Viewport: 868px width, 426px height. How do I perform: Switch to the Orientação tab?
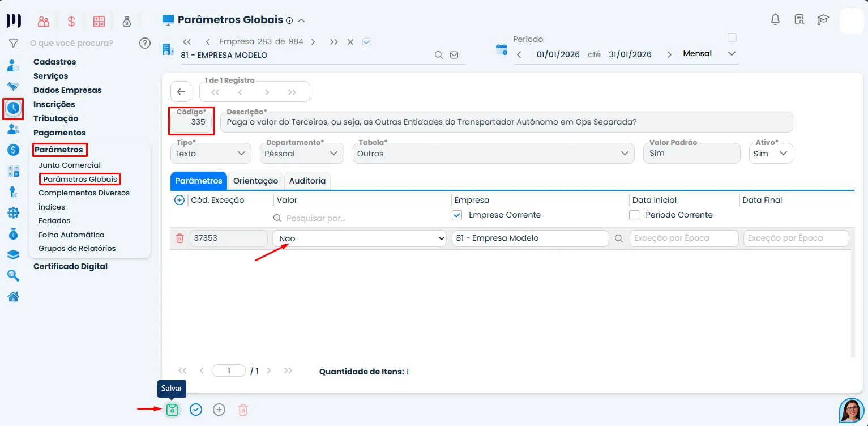(255, 181)
